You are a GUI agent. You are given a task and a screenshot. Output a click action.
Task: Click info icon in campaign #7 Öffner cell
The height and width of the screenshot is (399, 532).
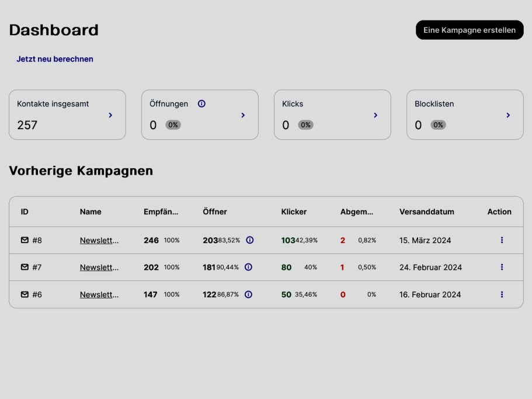point(248,267)
